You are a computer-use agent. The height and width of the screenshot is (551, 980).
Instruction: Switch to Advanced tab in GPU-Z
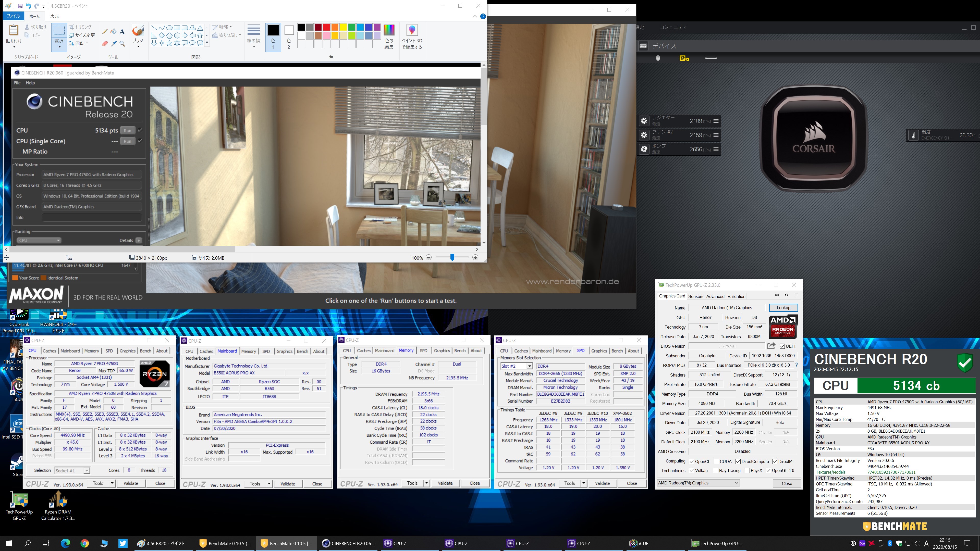click(715, 296)
